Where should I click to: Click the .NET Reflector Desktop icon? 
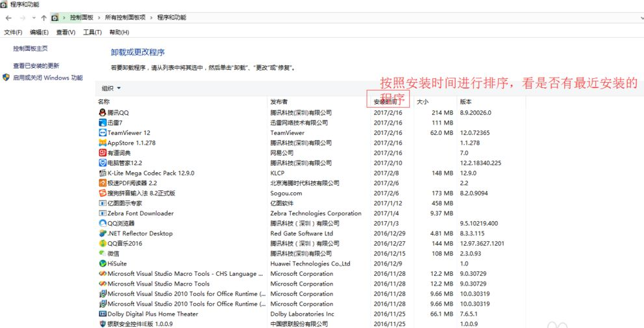103,233
